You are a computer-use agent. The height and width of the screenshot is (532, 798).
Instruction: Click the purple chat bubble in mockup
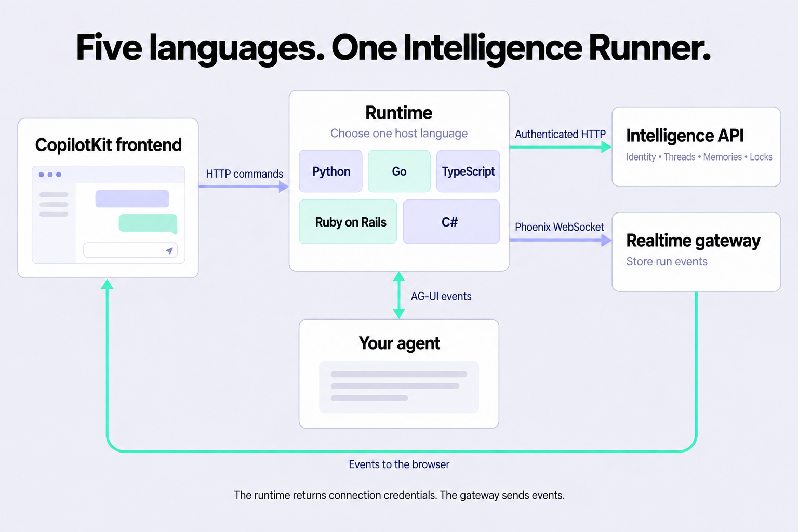pos(132,198)
